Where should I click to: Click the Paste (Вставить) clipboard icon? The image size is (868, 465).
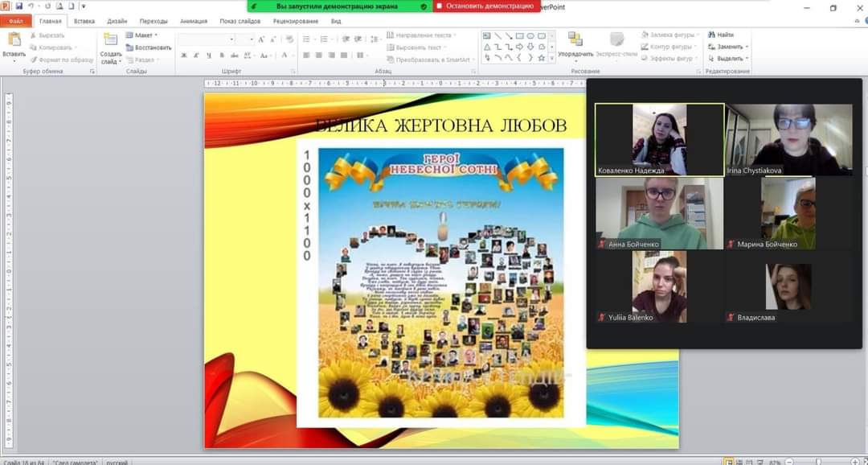pos(14,40)
